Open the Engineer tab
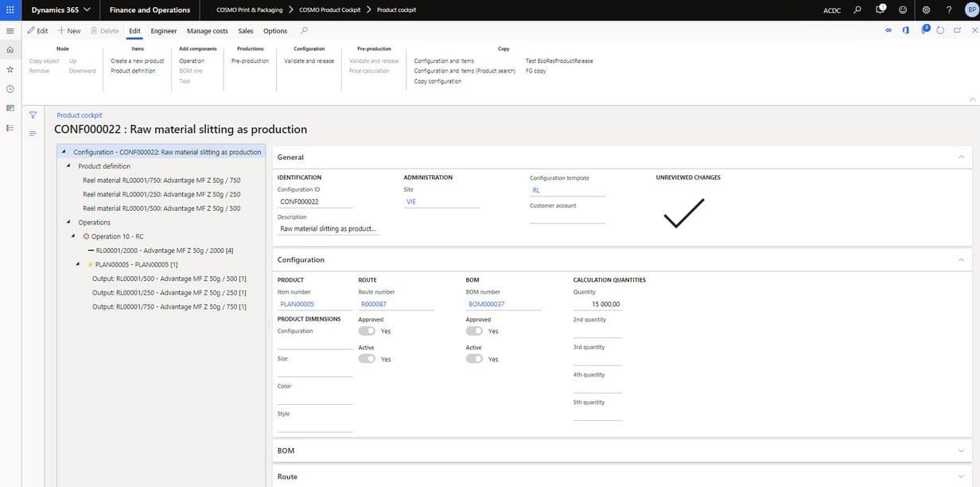This screenshot has height=487, width=980. 164,31
